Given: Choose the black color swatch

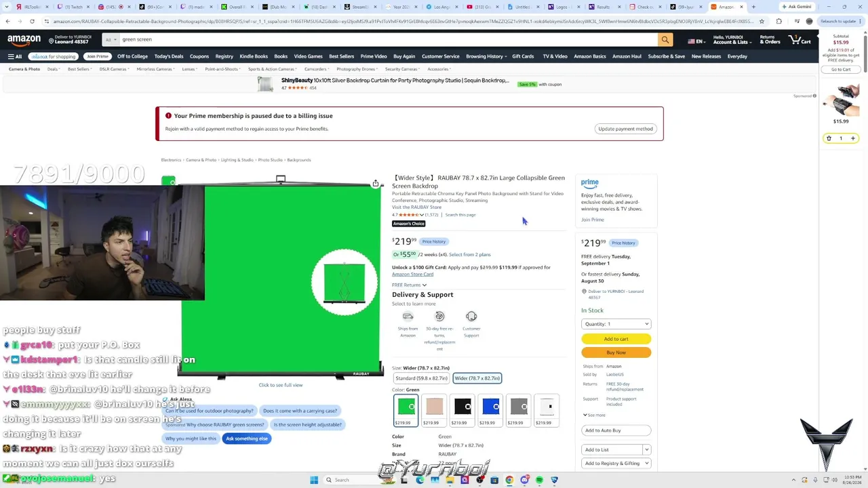Looking at the screenshot, I should 462,410.
